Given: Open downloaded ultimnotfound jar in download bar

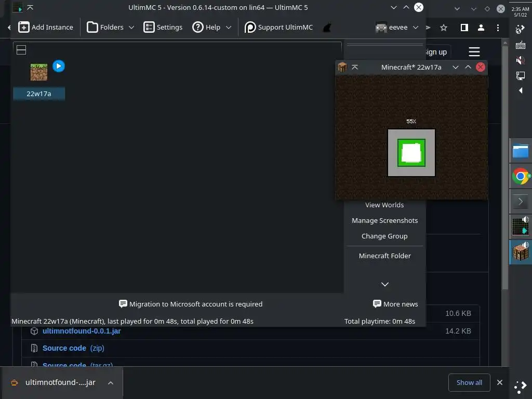Looking at the screenshot, I should (x=60, y=382).
